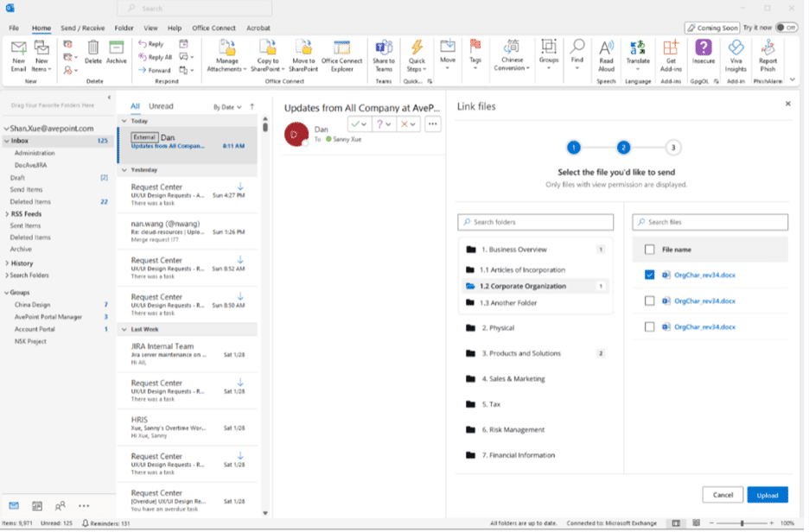
Task: Open the JIRA Internal Team email
Action: click(187, 353)
